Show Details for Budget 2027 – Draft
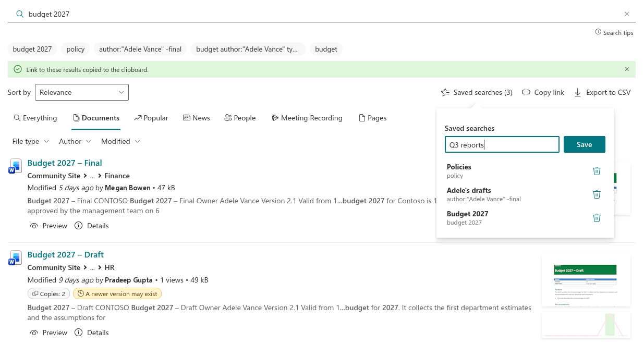The width and height of the screenshot is (644, 344). pyautogui.click(x=92, y=333)
